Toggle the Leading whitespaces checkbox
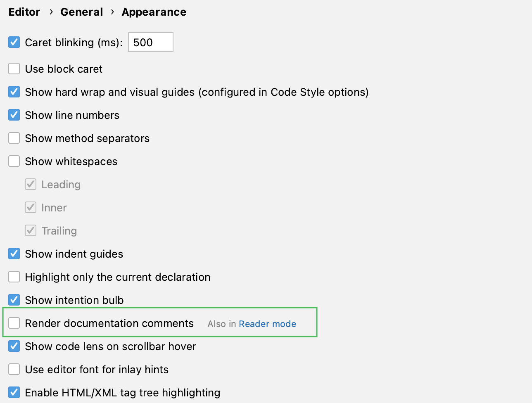The width and height of the screenshot is (532, 403). tap(30, 184)
